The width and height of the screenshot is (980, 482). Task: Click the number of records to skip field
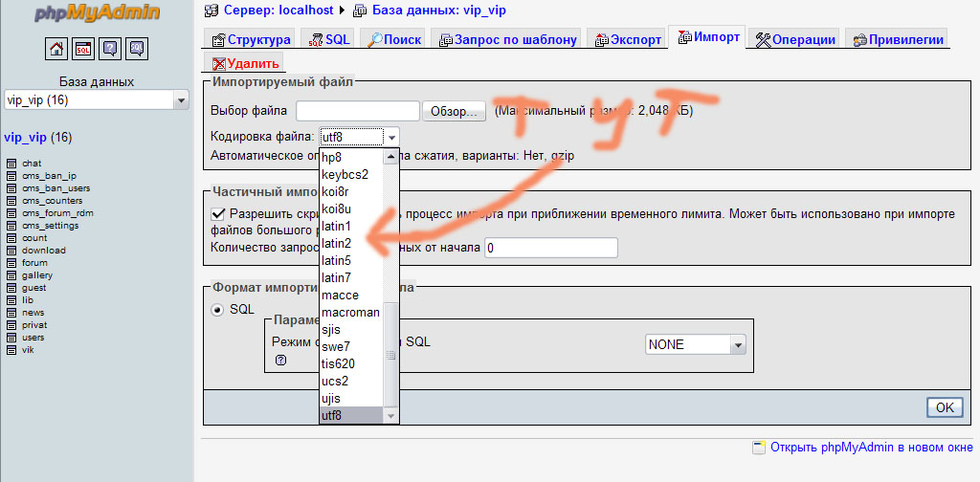pos(551,249)
